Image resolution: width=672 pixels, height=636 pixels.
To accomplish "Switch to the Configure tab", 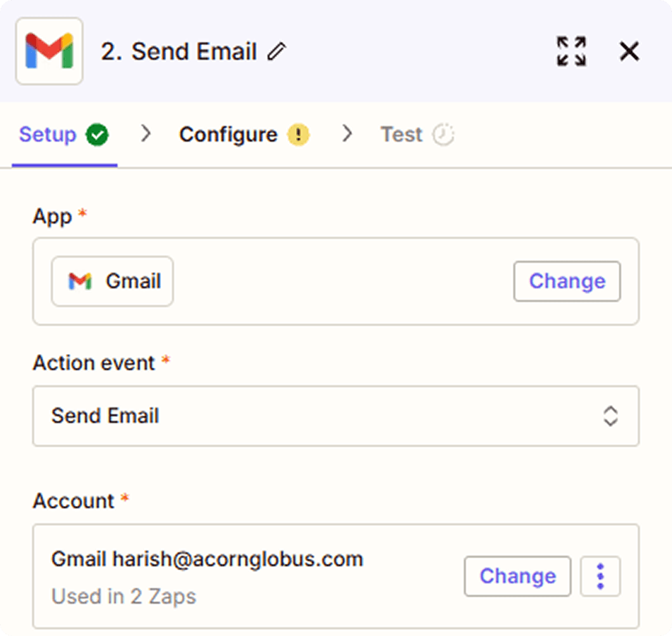I will (228, 134).
